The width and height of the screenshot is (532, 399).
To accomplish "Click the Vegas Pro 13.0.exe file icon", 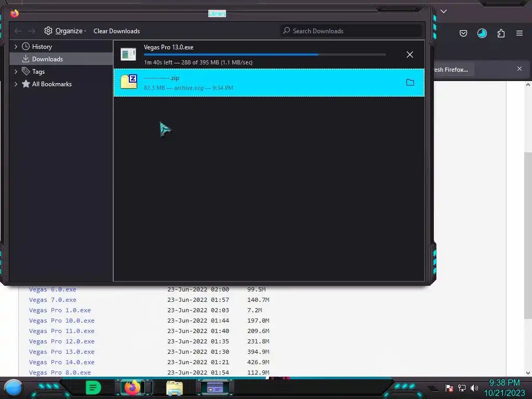I will tap(129, 54).
